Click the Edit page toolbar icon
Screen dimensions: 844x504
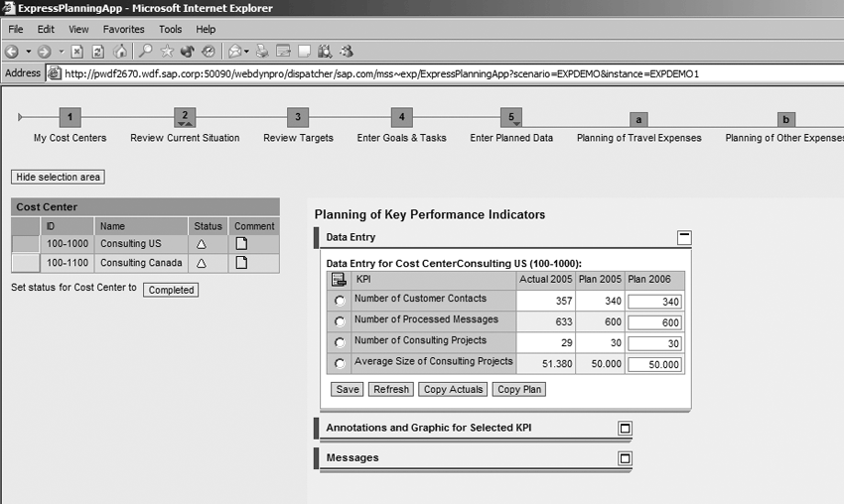(283, 52)
